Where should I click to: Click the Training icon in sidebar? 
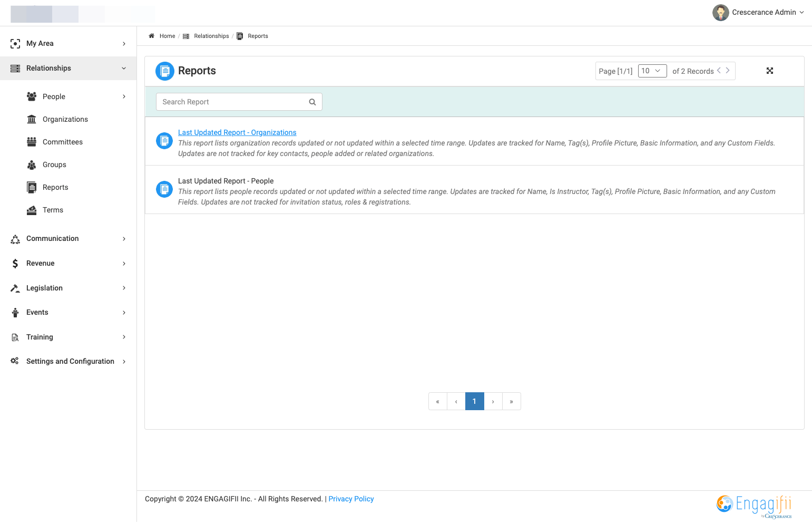click(x=15, y=337)
